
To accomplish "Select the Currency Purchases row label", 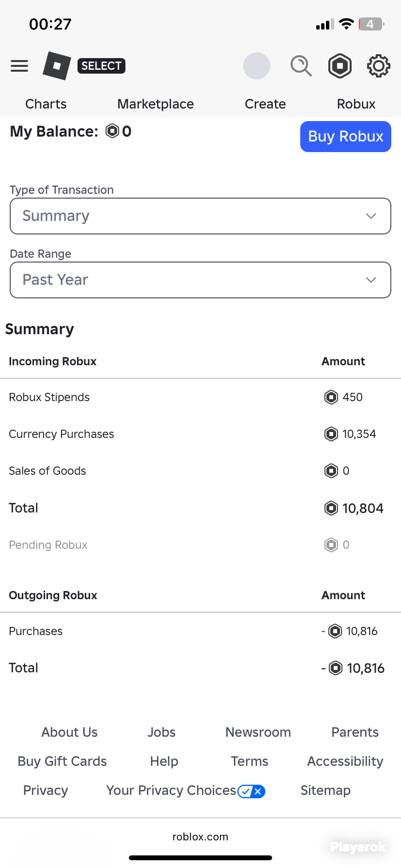I will point(62,434).
